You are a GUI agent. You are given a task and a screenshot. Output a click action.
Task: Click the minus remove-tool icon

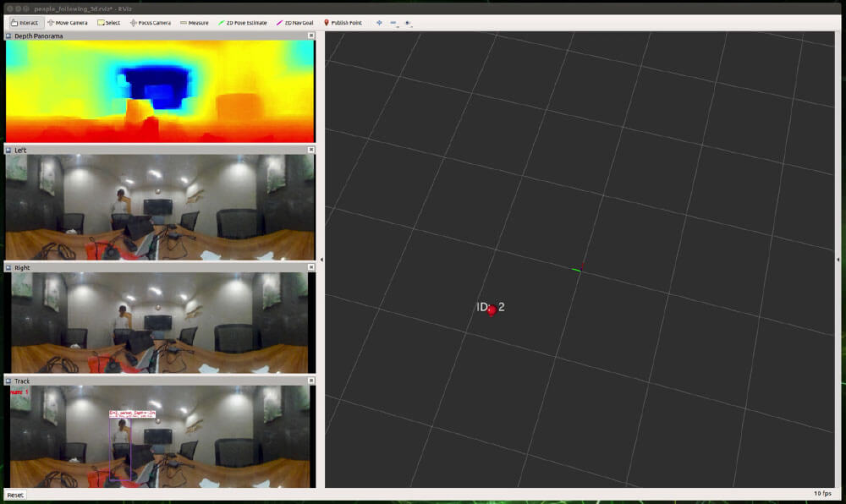[393, 23]
